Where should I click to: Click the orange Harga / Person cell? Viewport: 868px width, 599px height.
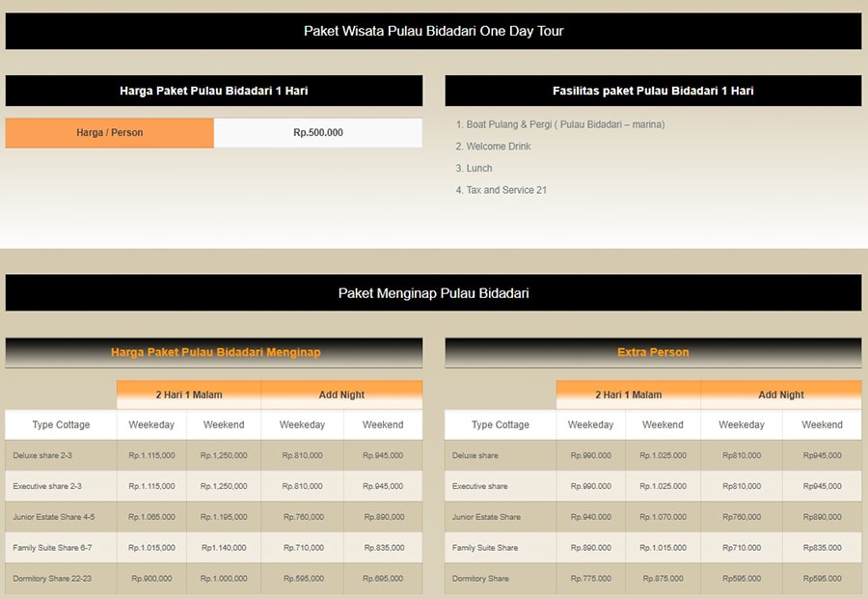pyautogui.click(x=109, y=133)
